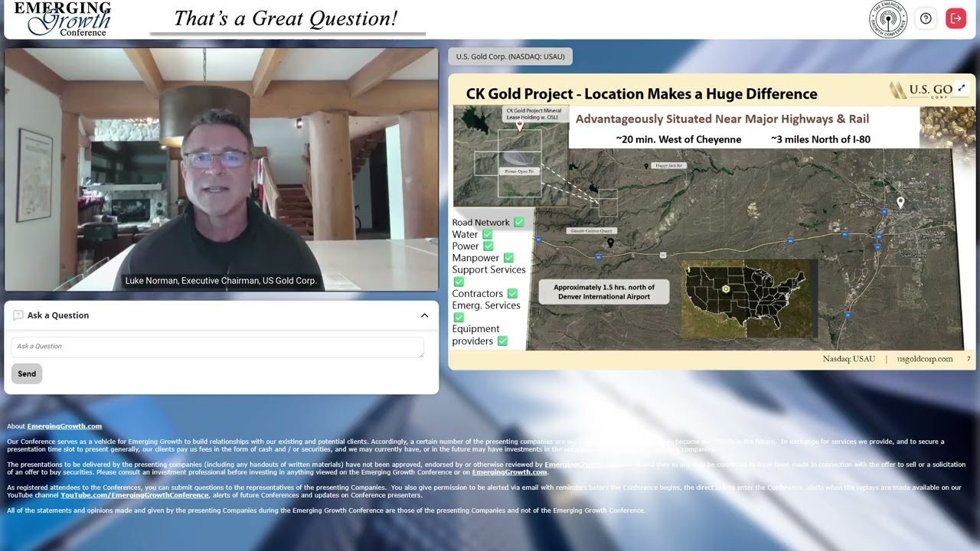Click the Ask a Question chat icon

click(18, 315)
